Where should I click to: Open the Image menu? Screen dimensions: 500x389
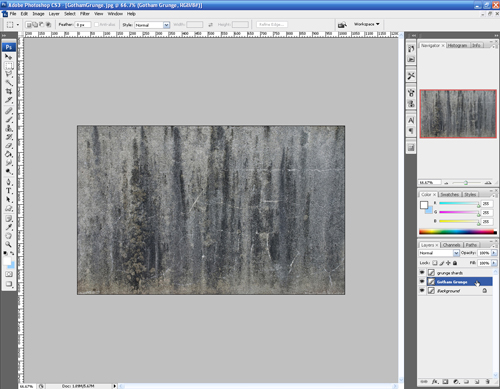coord(38,14)
